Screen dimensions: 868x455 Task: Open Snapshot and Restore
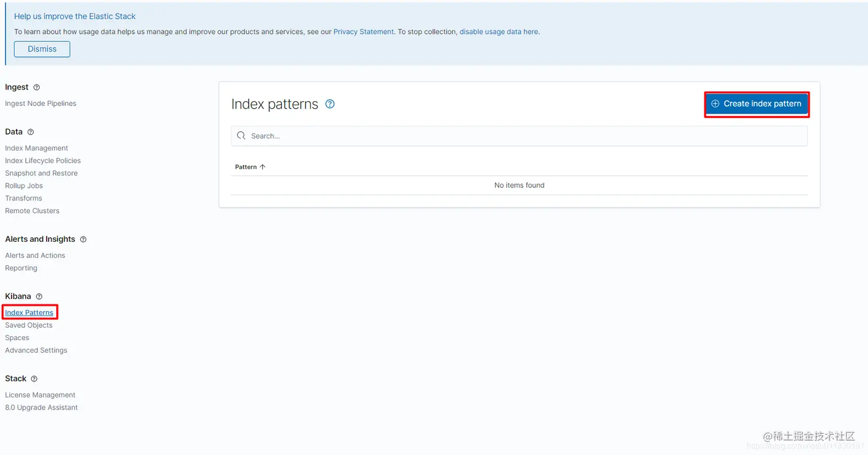click(x=41, y=173)
